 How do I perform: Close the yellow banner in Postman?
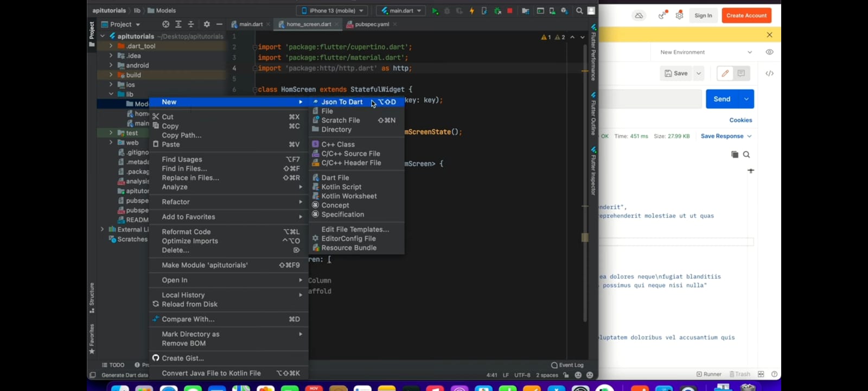(x=769, y=35)
